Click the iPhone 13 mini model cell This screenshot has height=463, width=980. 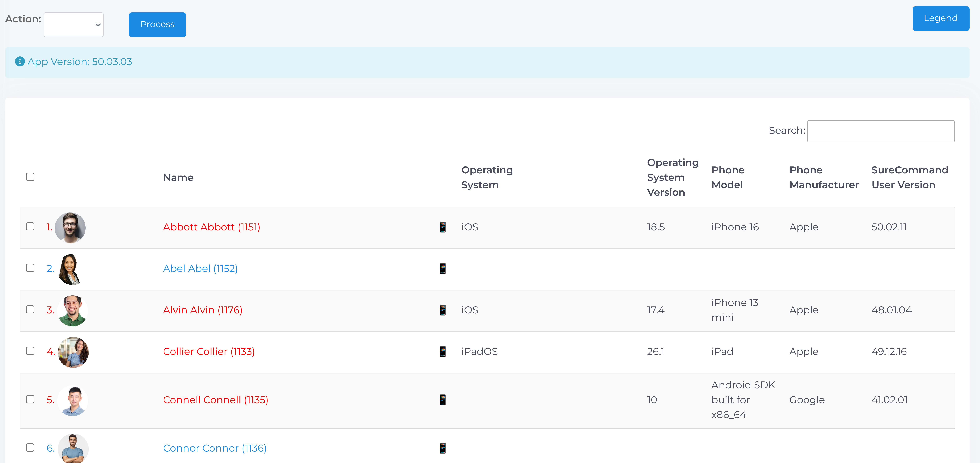735,310
